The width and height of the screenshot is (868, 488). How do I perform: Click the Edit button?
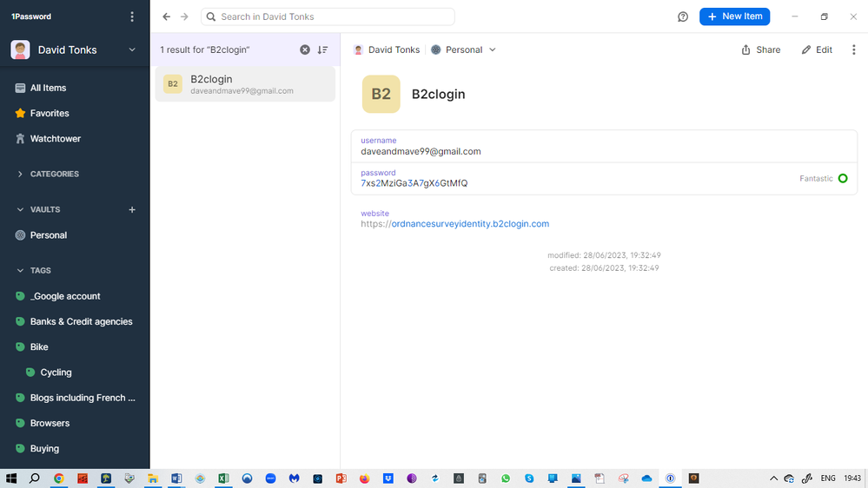[x=817, y=50]
